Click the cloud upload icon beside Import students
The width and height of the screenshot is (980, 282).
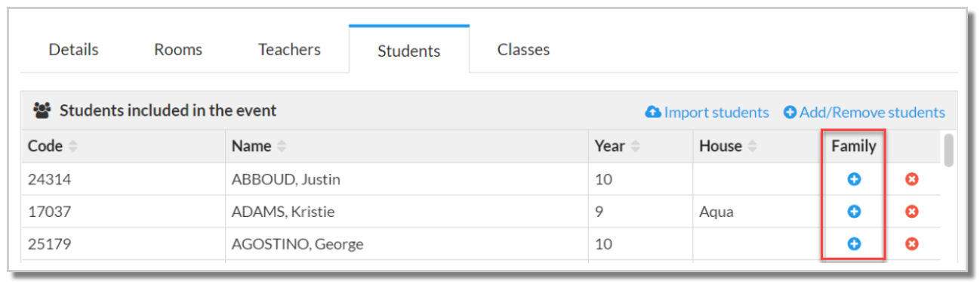coord(653,113)
